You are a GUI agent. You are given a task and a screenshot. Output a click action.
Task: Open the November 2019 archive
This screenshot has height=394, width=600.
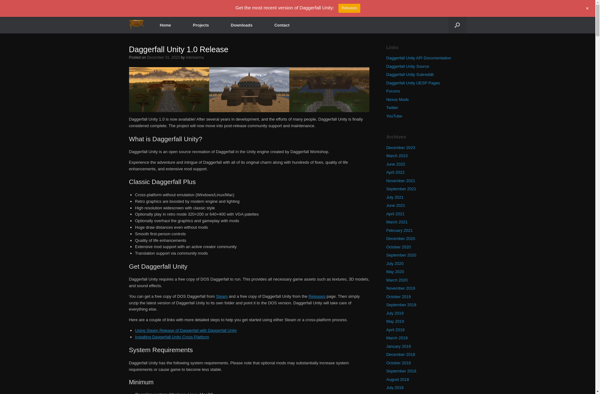pyautogui.click(x=400, y=288)
